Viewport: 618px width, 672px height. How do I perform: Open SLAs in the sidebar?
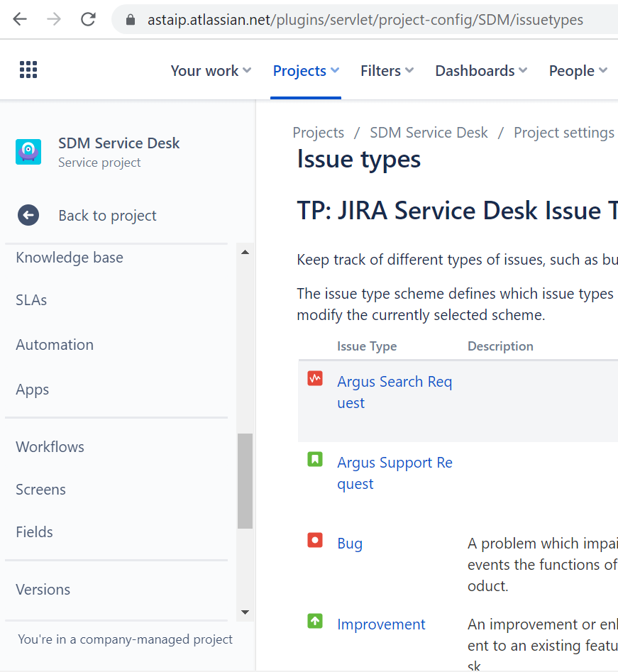pos(31,300)
